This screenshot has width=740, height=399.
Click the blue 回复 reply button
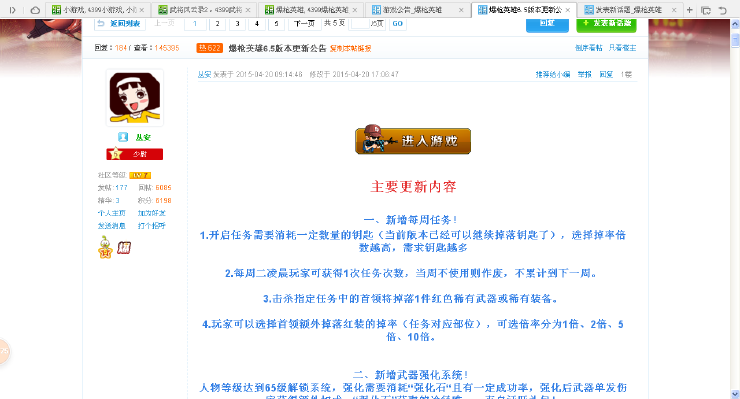pos(547,24)
